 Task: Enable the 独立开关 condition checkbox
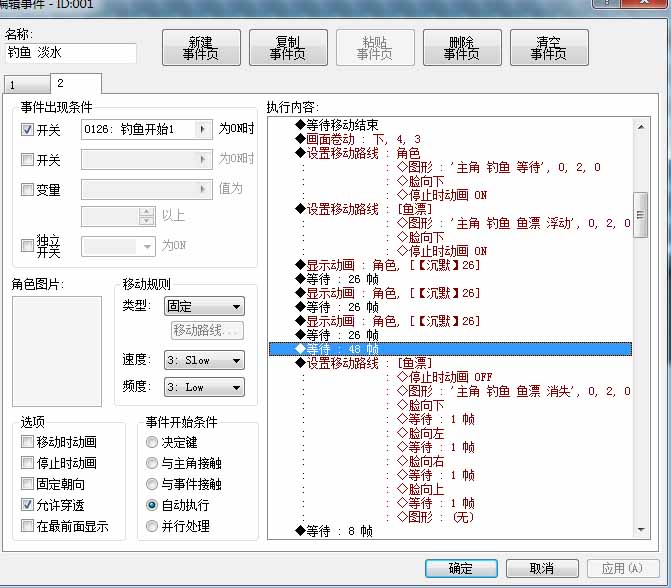coord(27,246)
